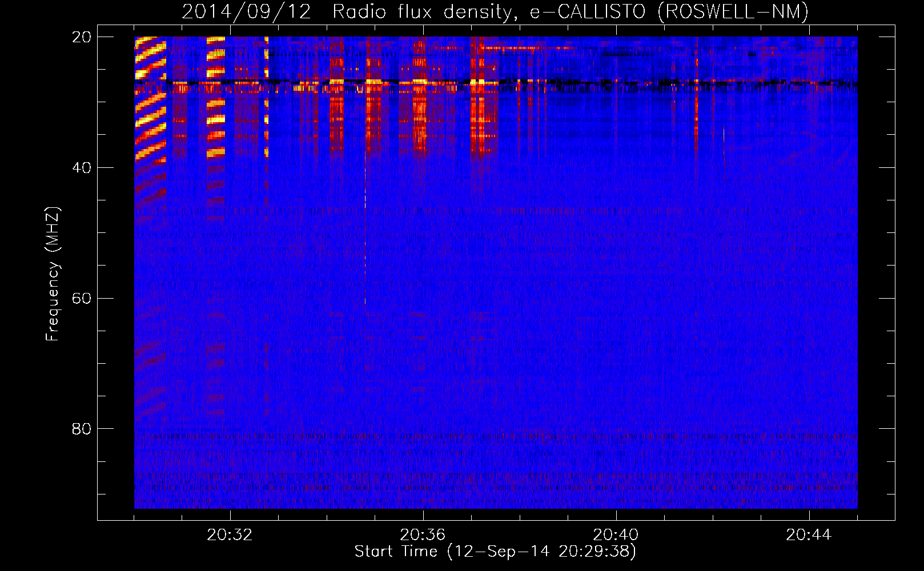Click the 'Frequency (MHZ)' y-axis label
This screenshot has width=924, height=571.
coord(53,274)
